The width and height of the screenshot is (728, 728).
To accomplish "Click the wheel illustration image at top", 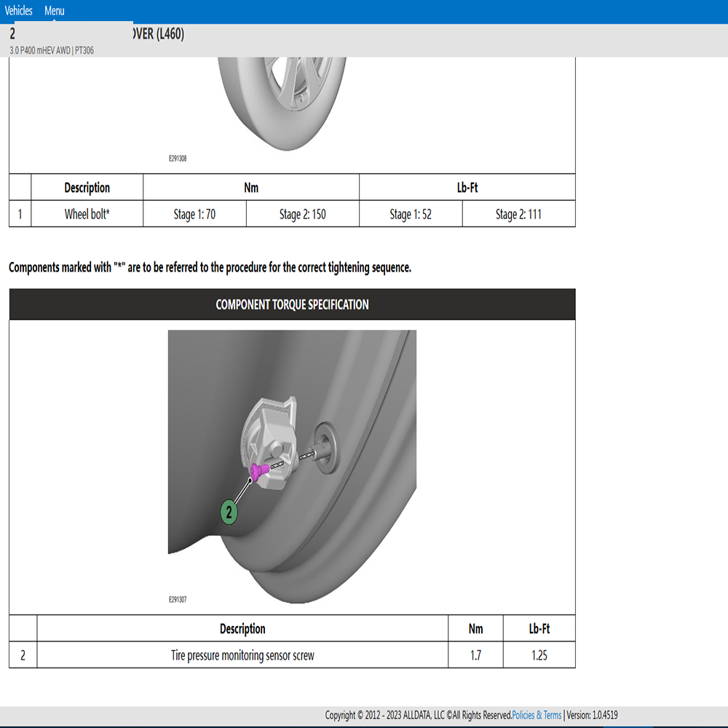I will 282,103.
